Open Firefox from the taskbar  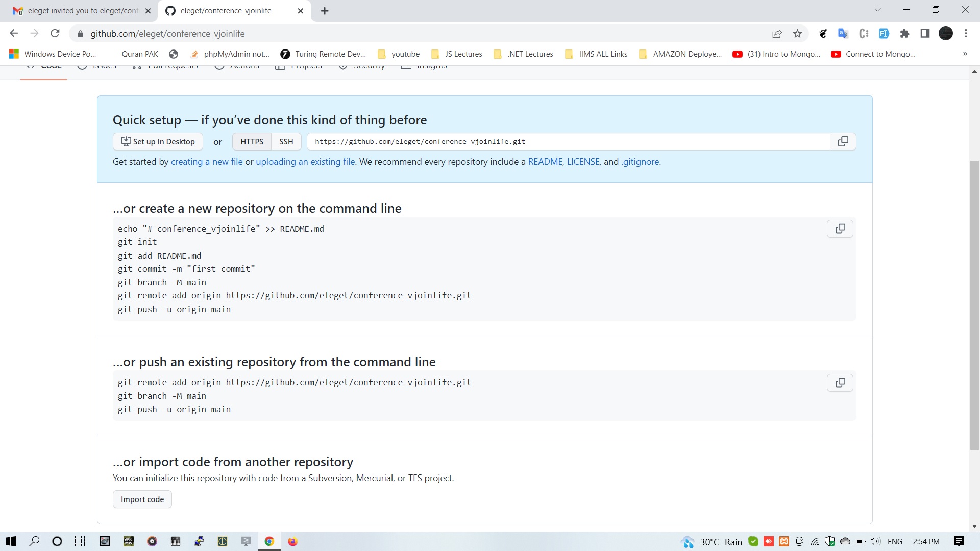(x=292, y=541)
